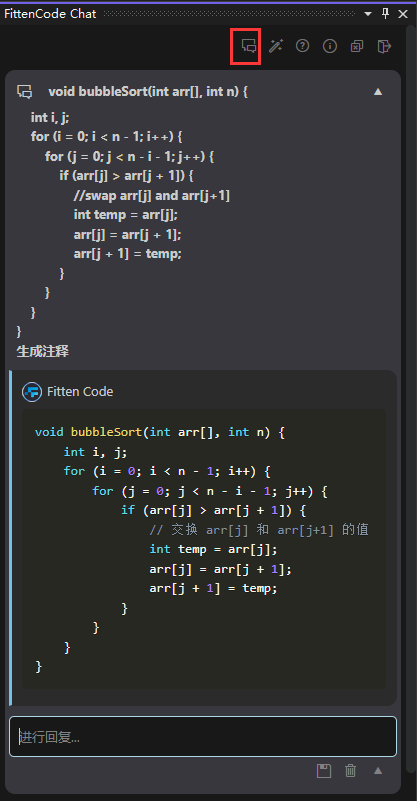
Task: Click the generated code block with Chinese comment
Action: click(204, 549)
